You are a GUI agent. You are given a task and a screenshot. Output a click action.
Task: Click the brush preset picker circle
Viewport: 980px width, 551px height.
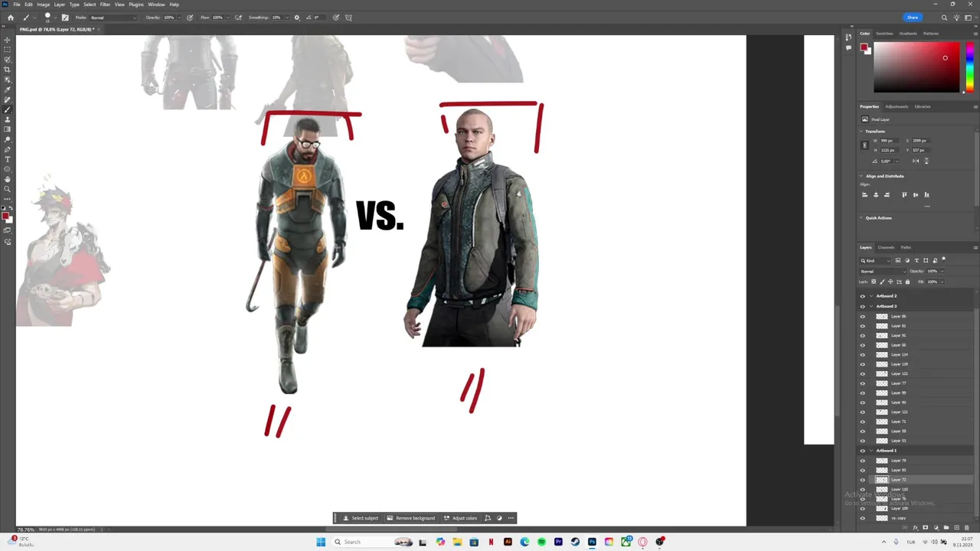pyautogui.click(x=47, y=17)
